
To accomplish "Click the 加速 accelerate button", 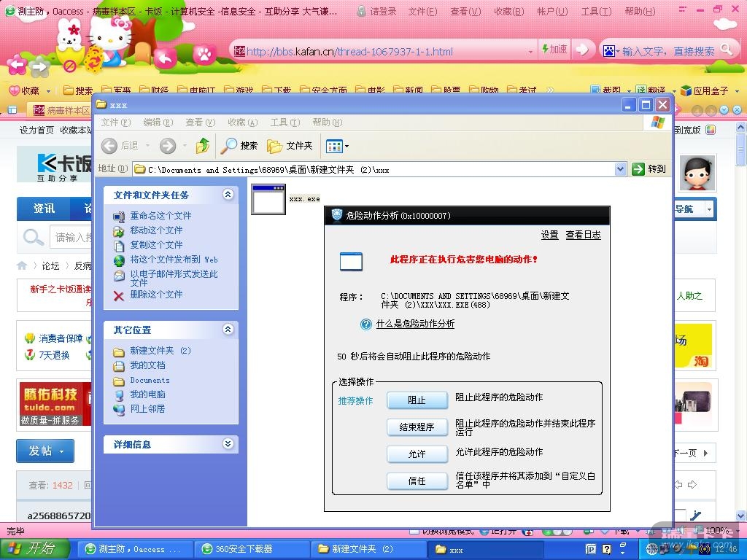I will [554, 49].
